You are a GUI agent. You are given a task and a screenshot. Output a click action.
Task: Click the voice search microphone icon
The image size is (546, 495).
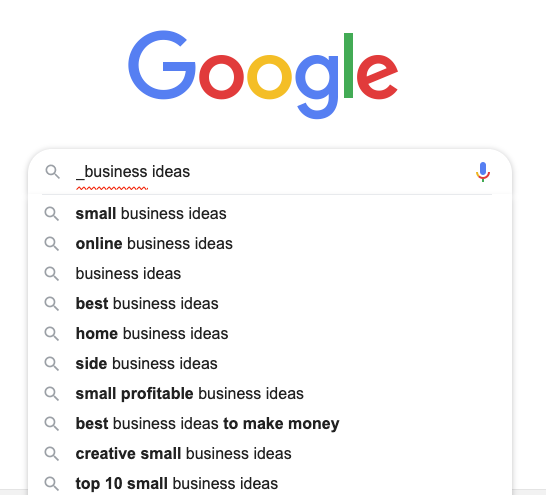tap(483, 172)
